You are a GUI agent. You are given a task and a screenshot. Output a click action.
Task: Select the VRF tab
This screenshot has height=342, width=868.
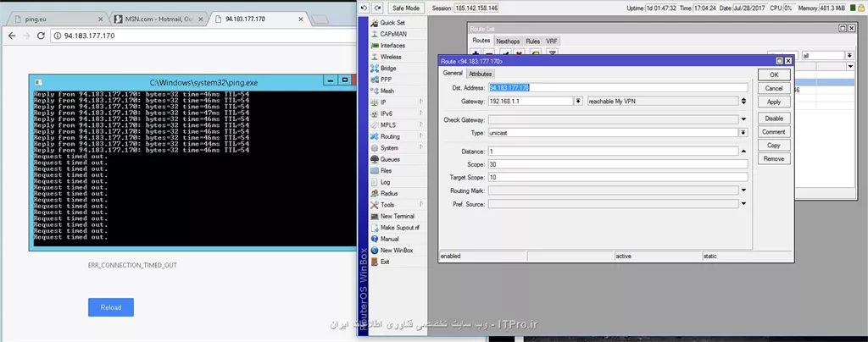pyautogui.click(x=551, y=41)
